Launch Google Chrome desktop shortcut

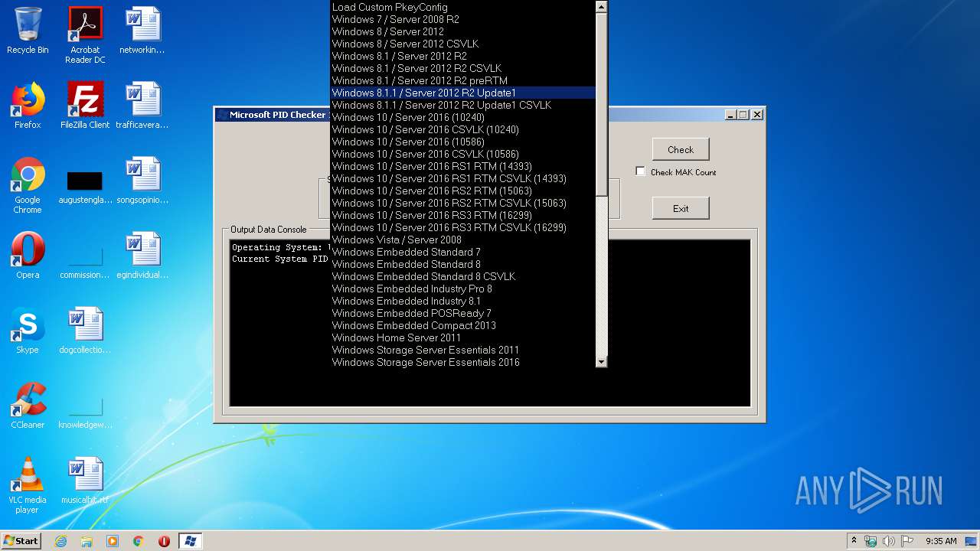click(x=28, y=185)
